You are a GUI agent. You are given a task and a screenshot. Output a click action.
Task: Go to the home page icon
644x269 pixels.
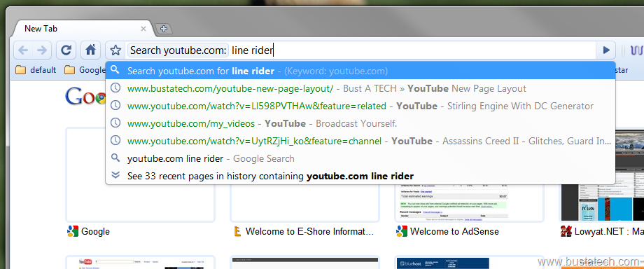(x=91, y=50)
